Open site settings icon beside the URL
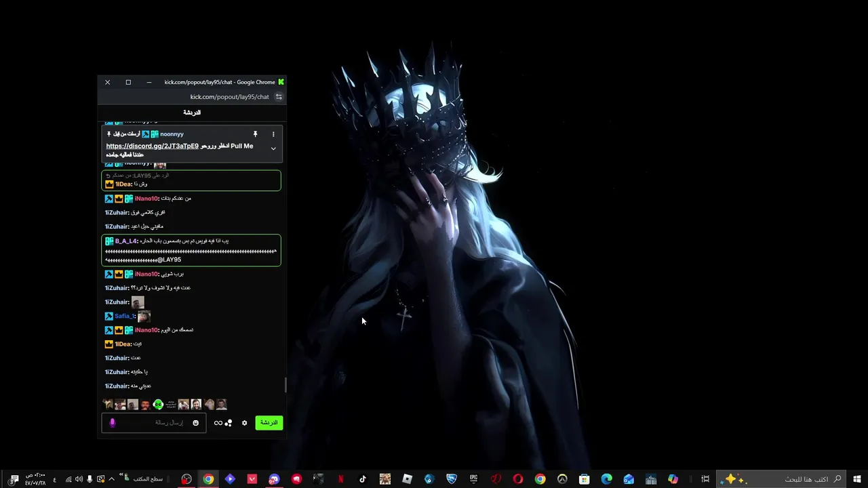 pos(278,97)
